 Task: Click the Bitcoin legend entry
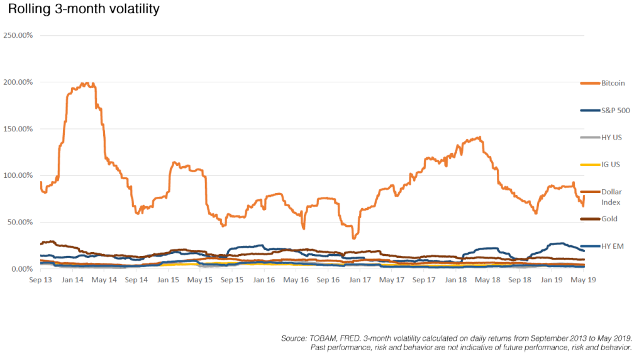(602, 83)
